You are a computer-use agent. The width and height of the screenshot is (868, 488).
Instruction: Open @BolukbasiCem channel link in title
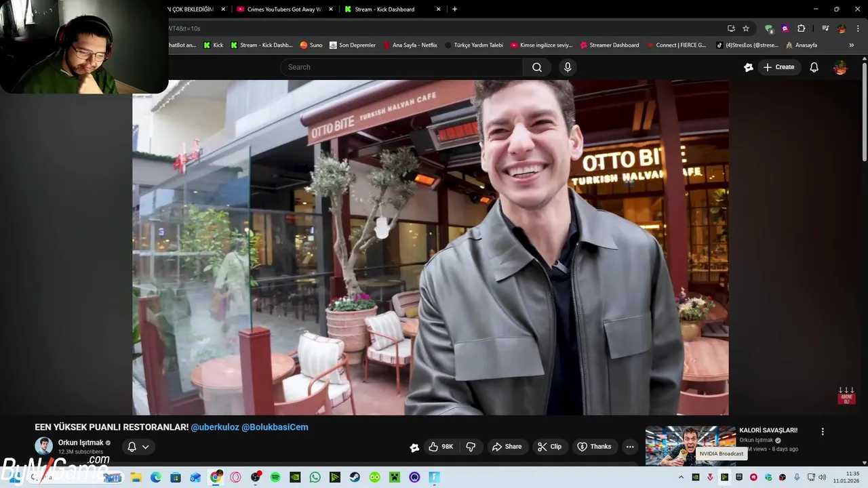click(x=275, y=427)
